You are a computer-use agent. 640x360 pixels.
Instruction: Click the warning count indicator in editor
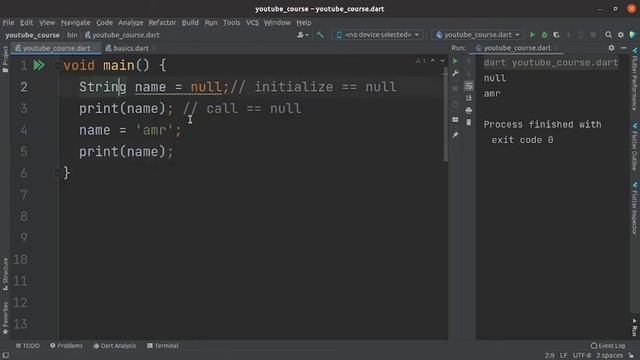[420, 61]
